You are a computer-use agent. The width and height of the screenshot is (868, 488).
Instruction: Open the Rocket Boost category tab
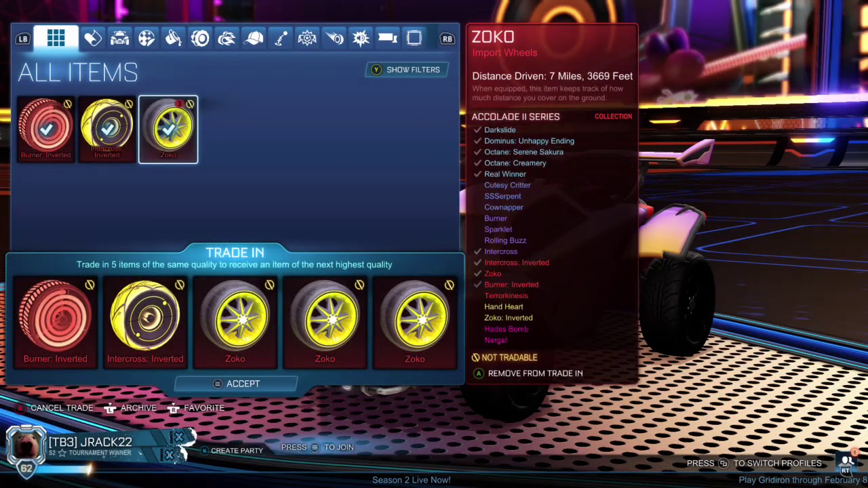point(226,39)
